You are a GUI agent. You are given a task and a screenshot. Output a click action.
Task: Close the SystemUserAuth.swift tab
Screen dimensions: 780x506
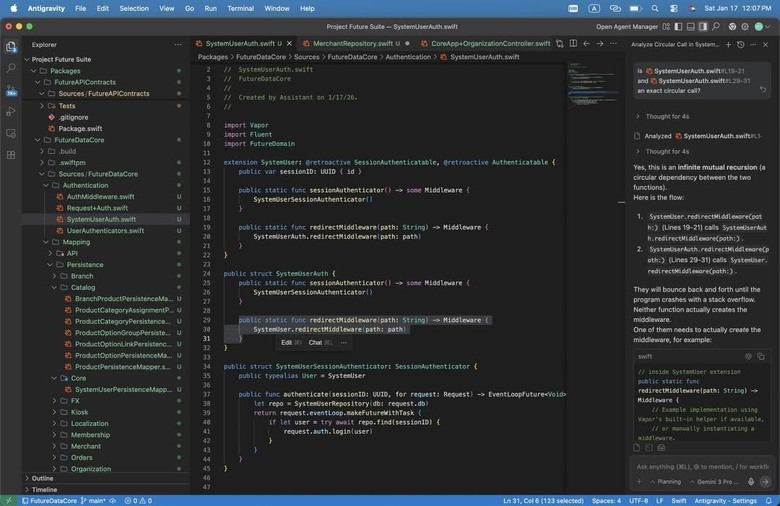tap(289, 44)
